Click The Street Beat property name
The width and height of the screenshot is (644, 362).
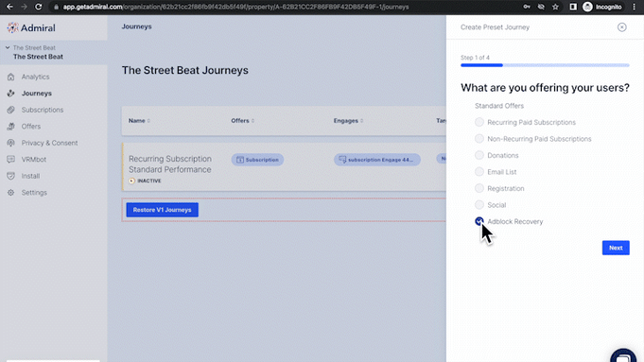coord(38,57)
